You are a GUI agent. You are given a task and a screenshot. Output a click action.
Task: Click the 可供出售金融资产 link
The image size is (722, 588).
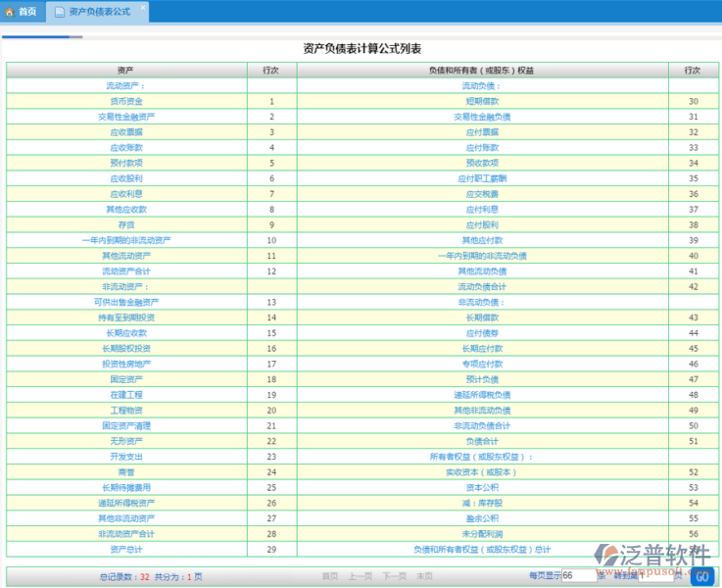(126, 302)
